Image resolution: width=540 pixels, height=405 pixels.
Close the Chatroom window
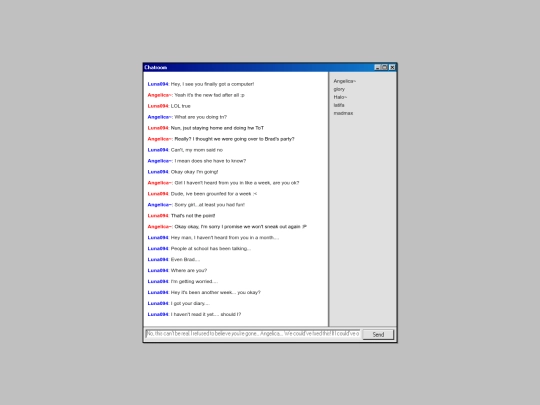392,67
